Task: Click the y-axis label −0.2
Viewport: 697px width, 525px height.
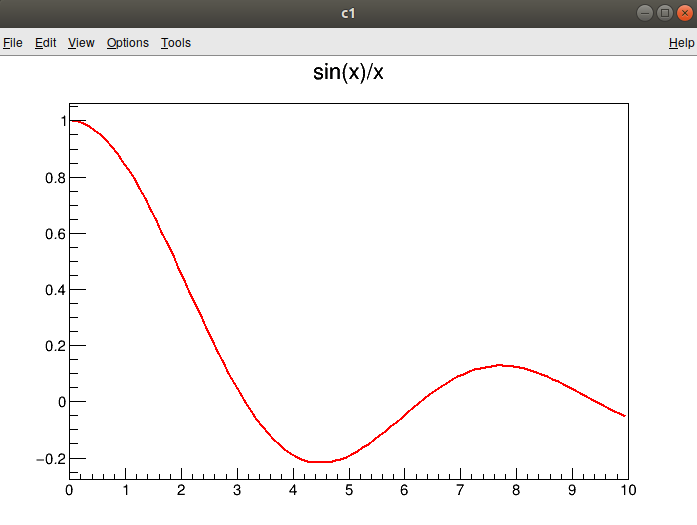Action: click(51, 459)
